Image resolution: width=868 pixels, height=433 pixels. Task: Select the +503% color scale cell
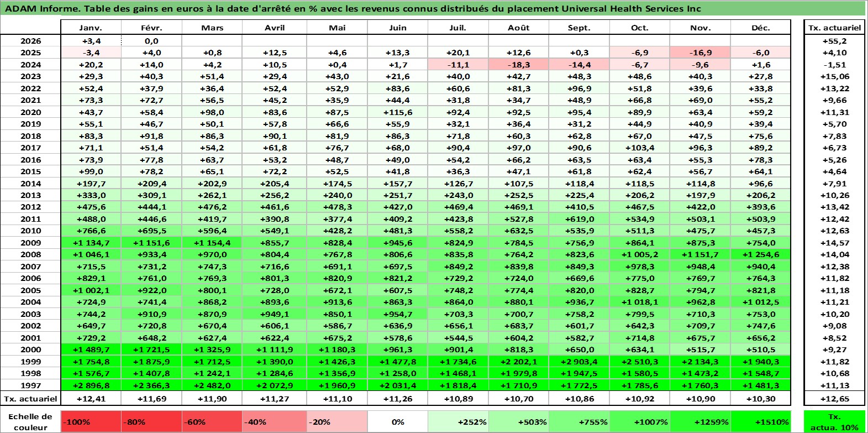[x=518, y=421]
